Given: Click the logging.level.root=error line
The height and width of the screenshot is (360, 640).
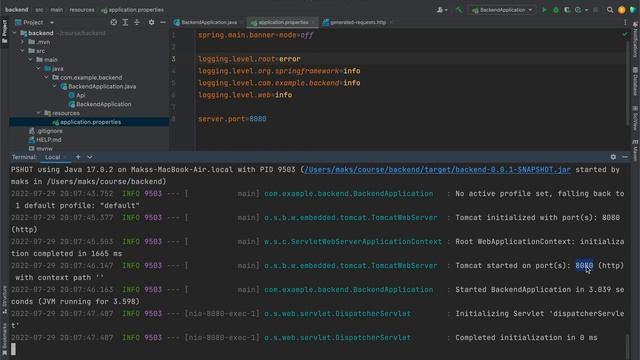Looking at the screenshot, I should tap(249, 59).
